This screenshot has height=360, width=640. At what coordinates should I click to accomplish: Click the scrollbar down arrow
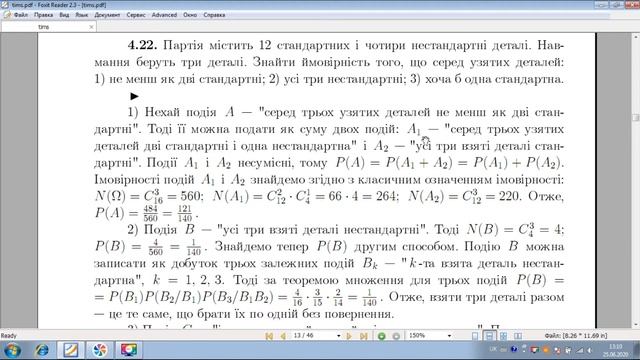click(x=636, y=324)
